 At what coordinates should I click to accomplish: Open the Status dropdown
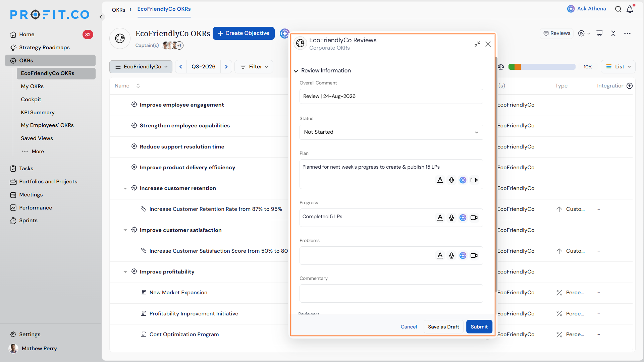tap(391, 132)
